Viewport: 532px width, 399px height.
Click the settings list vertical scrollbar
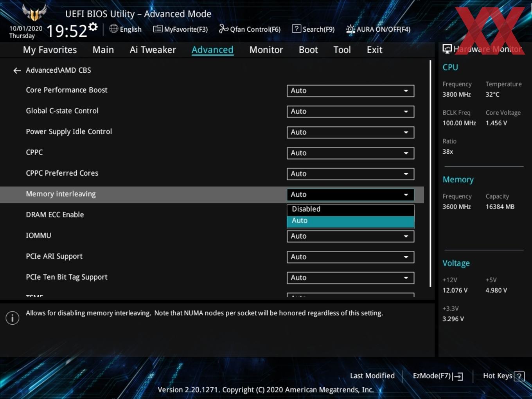click(430, 173)
